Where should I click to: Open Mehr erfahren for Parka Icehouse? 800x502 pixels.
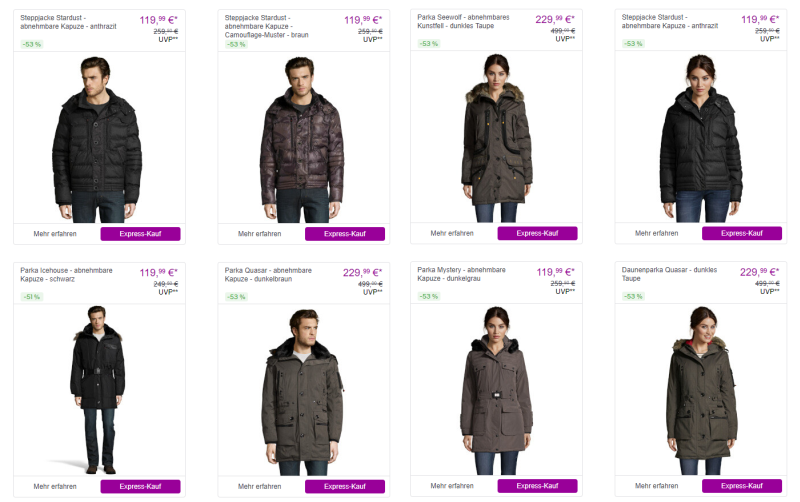(55, 486)
